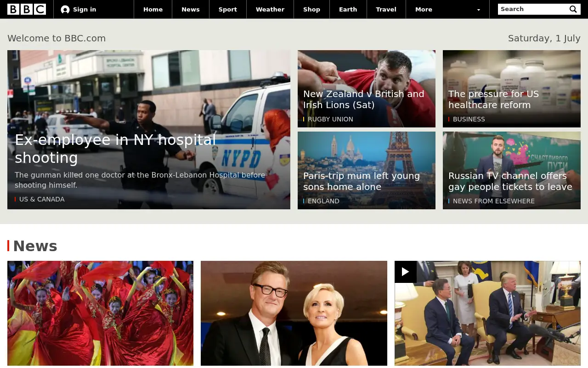Image resolution: width=588 pixels, height=368 pixels.
Task: Open the man with glasses and blonde woman thumbnail
Action: 294,313
